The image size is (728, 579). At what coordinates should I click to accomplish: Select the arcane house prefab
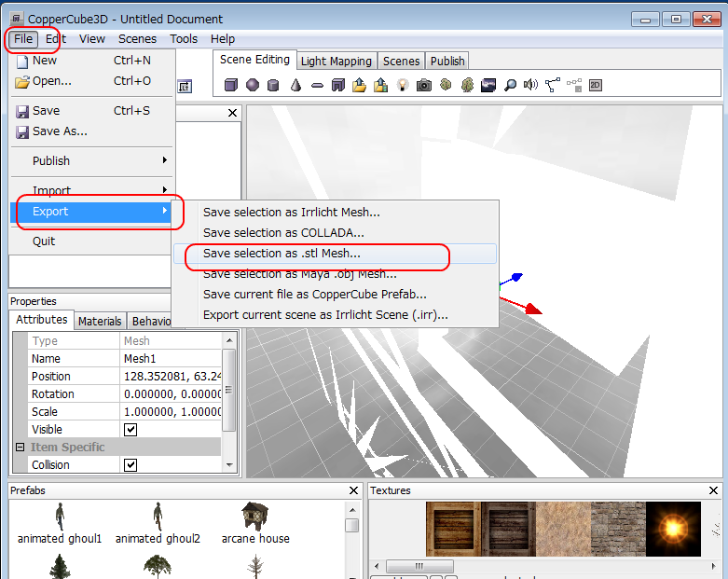pyautogui.click(x=255, y=523)
